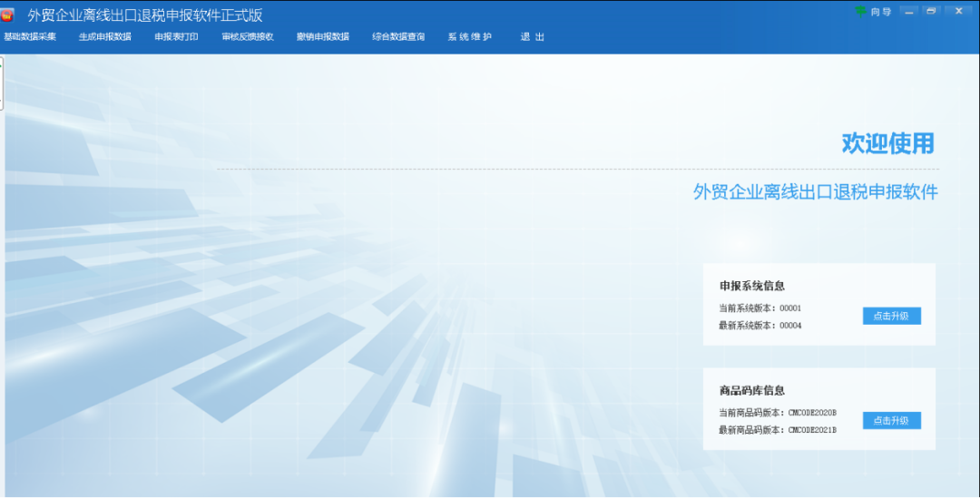Viewport: 980px width, 498px height.
Task: Open the 审核反馈接收 menu
Action: click(x=248, y=37)
